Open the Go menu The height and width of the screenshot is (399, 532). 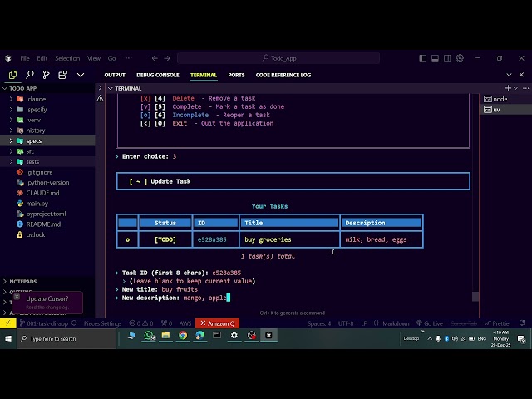pyautogui.click(x=111, y=58)
